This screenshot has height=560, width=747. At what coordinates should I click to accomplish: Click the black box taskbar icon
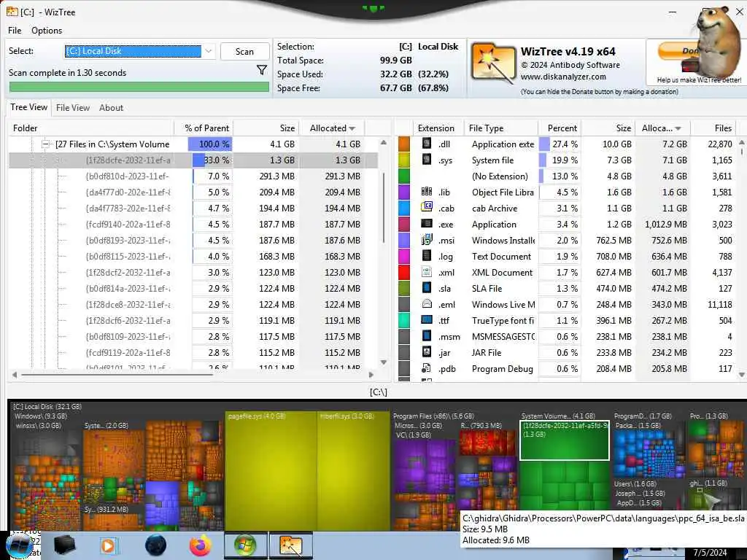click(64, 545)
